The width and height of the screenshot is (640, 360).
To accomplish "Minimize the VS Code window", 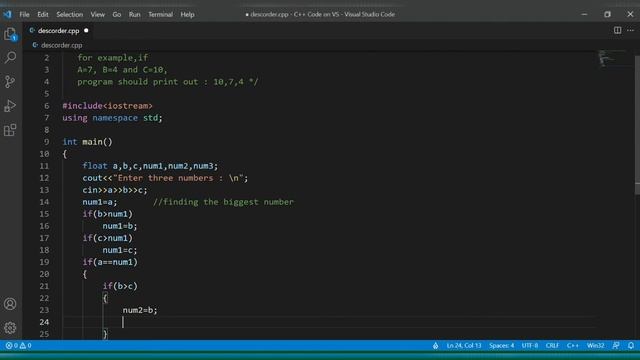I will click(584, 14).
